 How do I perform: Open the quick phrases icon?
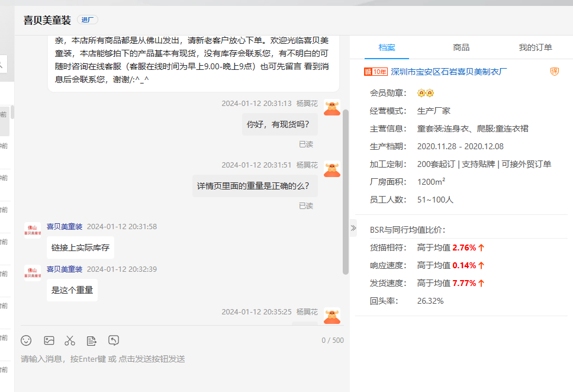pyautogui.click(x=91, y=340)
